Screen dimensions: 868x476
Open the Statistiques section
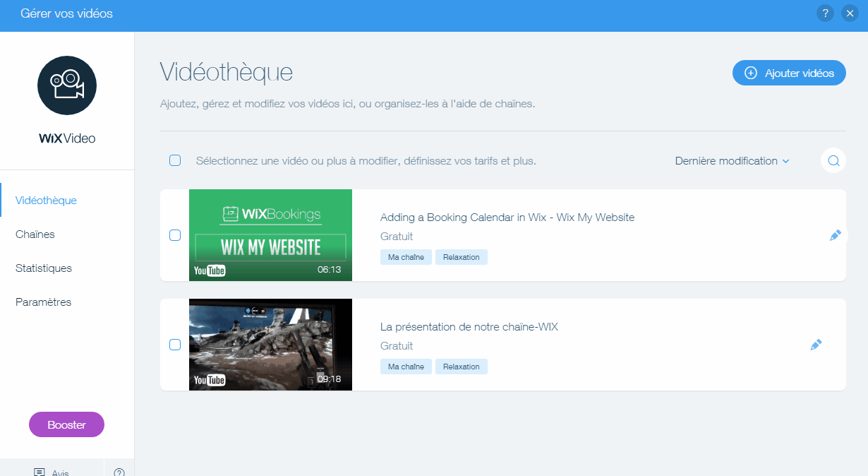click(44, 268)
